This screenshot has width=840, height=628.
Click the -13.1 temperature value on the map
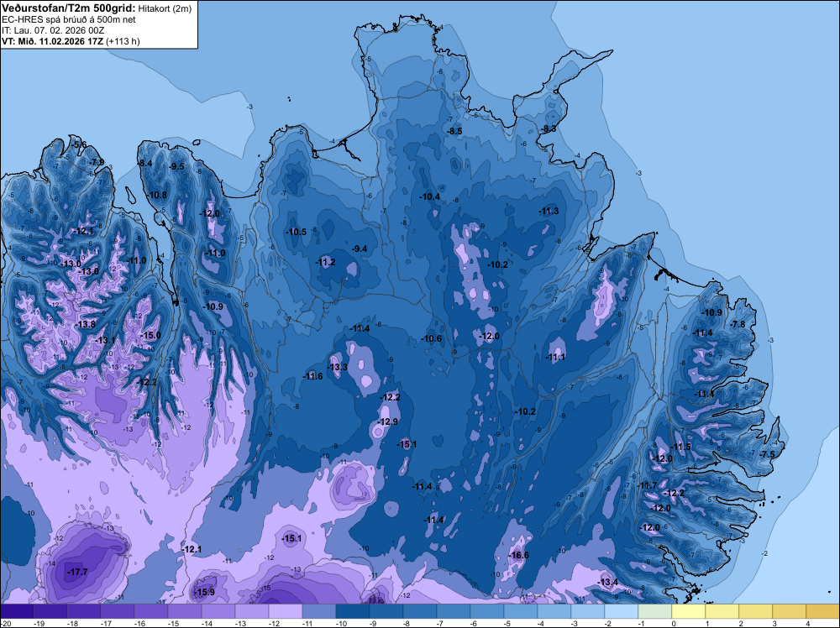point(105,340)
